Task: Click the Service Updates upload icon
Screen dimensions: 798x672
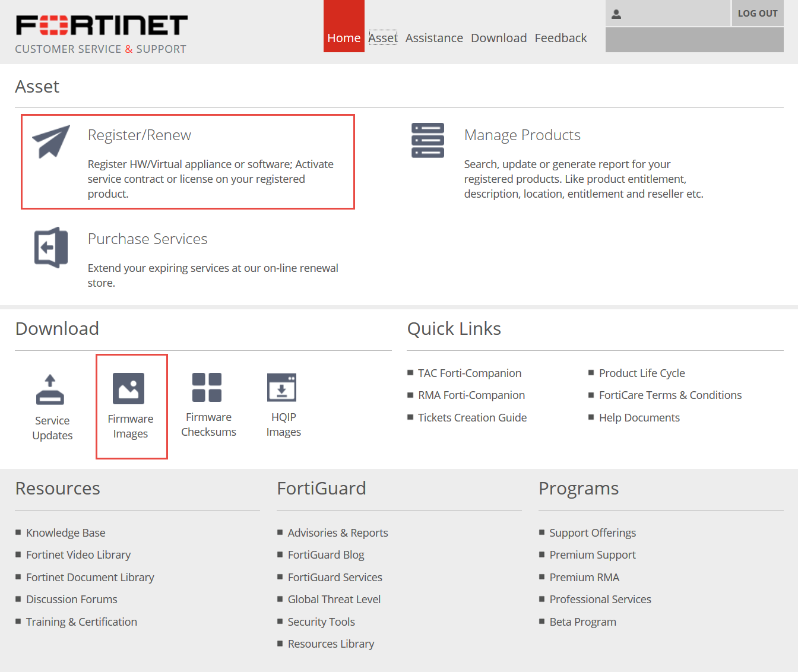Action: click(x=51, y=389)
